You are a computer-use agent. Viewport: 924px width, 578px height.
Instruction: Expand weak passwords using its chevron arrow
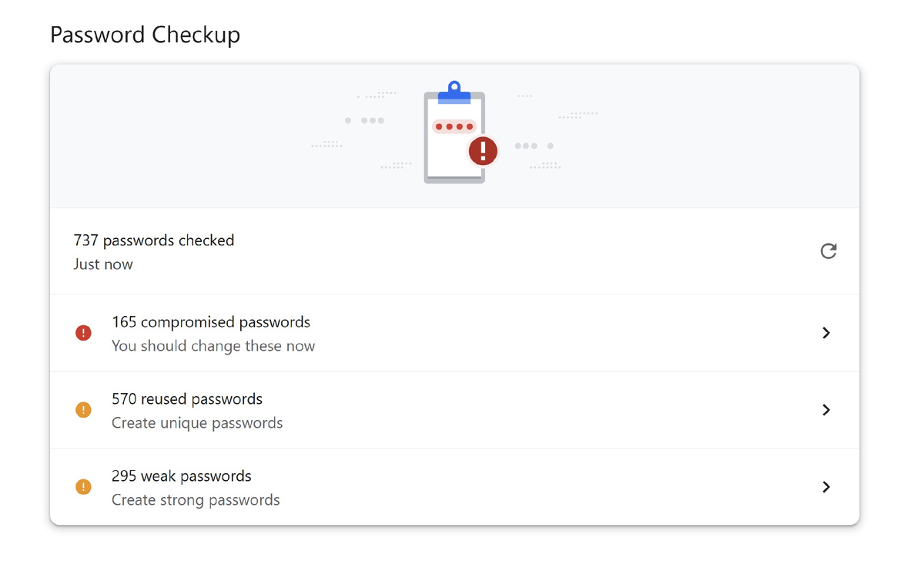825,487
